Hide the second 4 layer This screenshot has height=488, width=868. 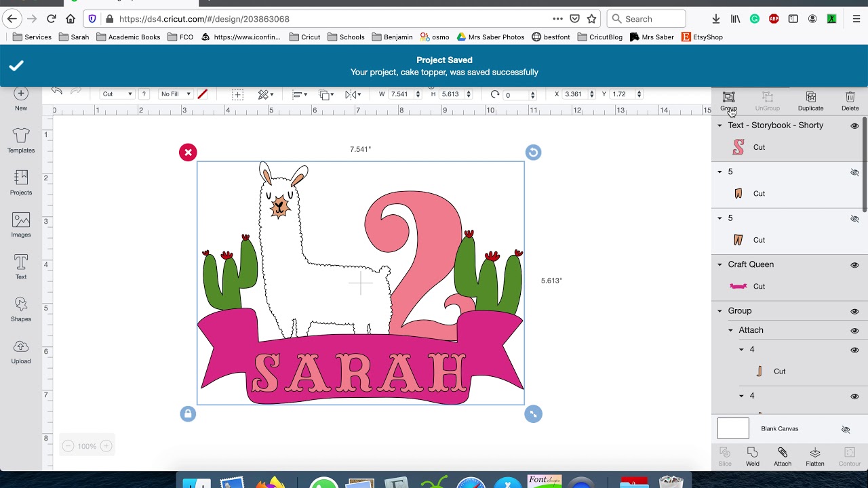[x=854, y=396]
